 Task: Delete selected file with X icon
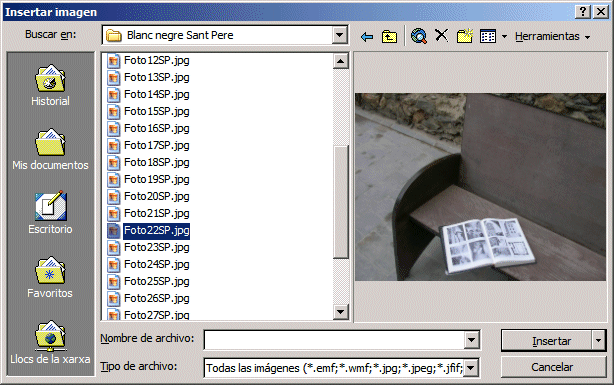[441, 36]
